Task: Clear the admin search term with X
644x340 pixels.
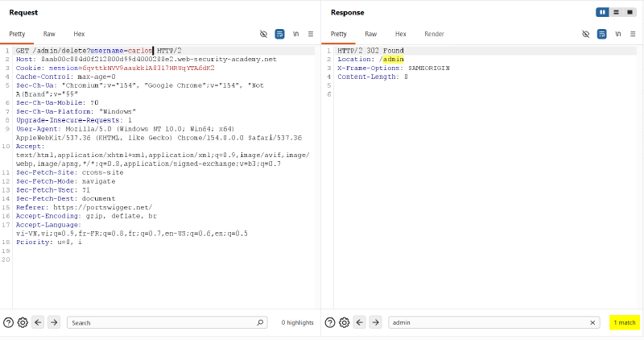Action: [592, 323]
